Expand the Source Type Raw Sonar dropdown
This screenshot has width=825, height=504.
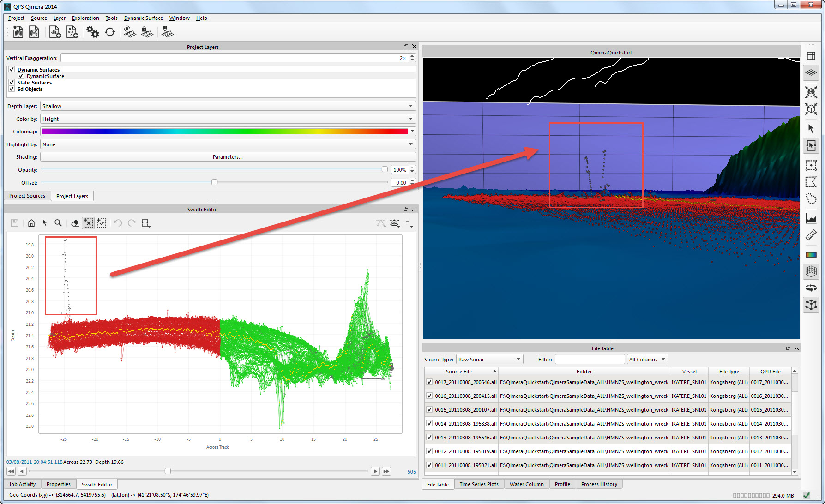[x=489, y=360]
